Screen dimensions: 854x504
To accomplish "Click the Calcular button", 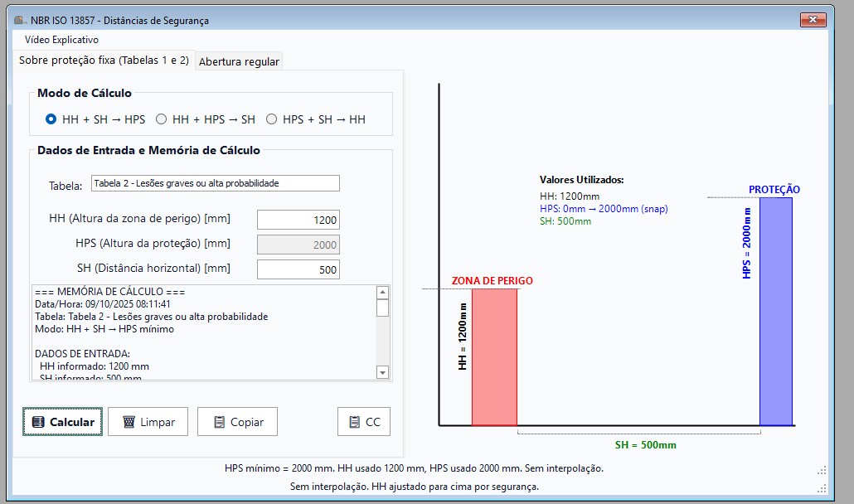I will click(63, 422).
